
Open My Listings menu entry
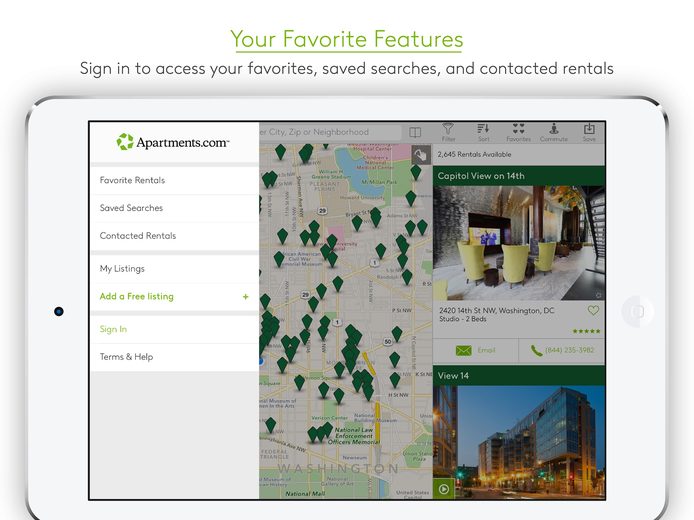click(x=174, y=269)
